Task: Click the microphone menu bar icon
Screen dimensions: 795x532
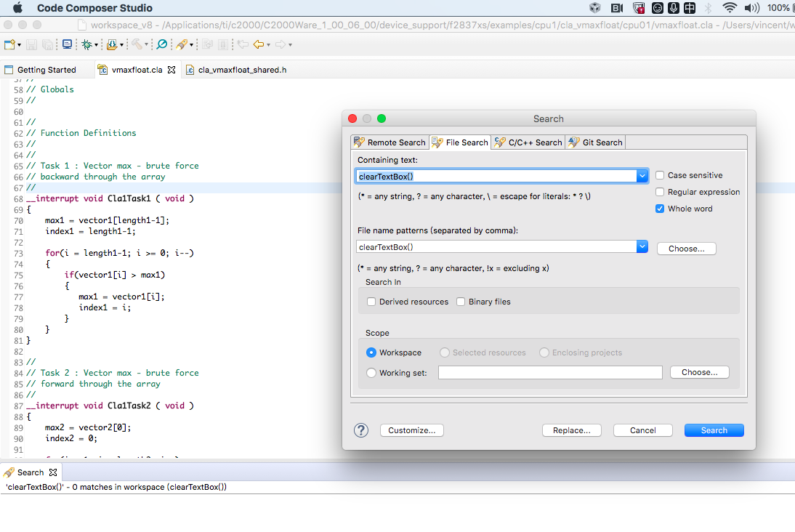Action: coord(674,7)
